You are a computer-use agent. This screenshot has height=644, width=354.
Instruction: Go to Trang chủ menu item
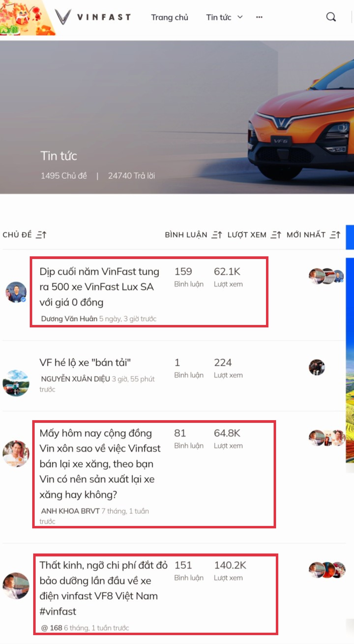point(170,17)
